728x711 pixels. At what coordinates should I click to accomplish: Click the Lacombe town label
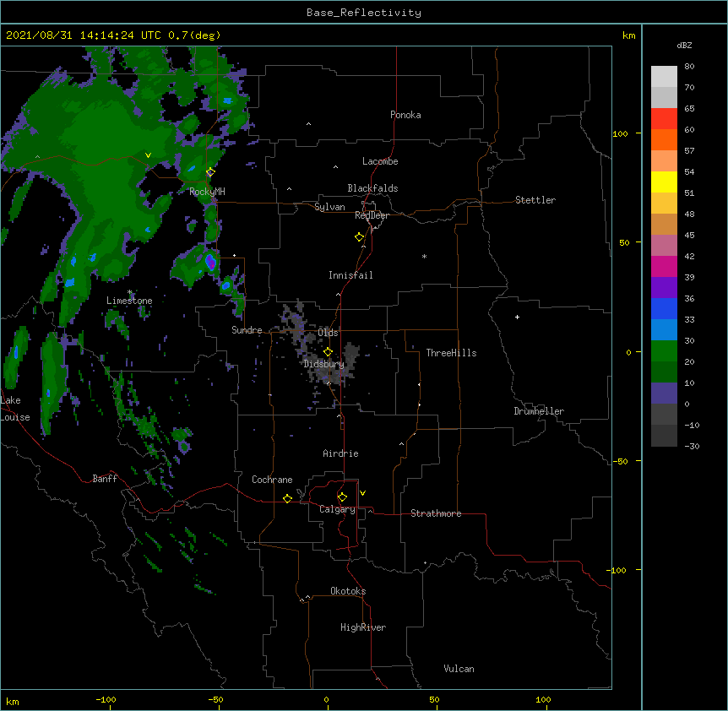pos(380,161)
